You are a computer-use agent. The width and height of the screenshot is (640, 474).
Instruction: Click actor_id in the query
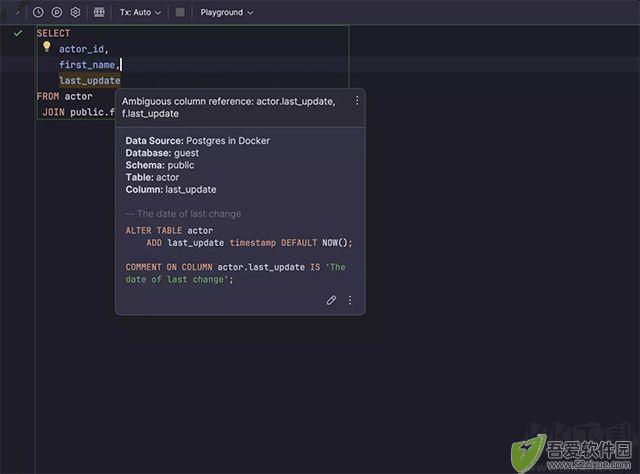(x=81, y=49)
